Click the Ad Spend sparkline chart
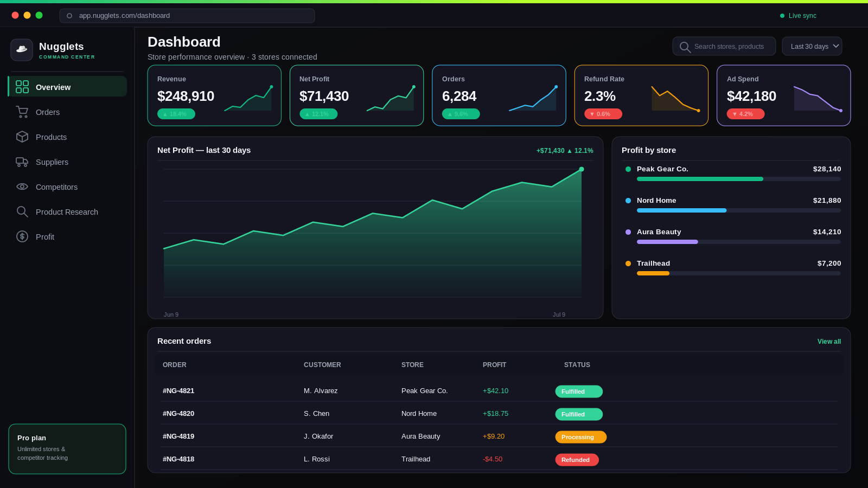This screenshot has width=868, height=488. [x=818, y=98]
